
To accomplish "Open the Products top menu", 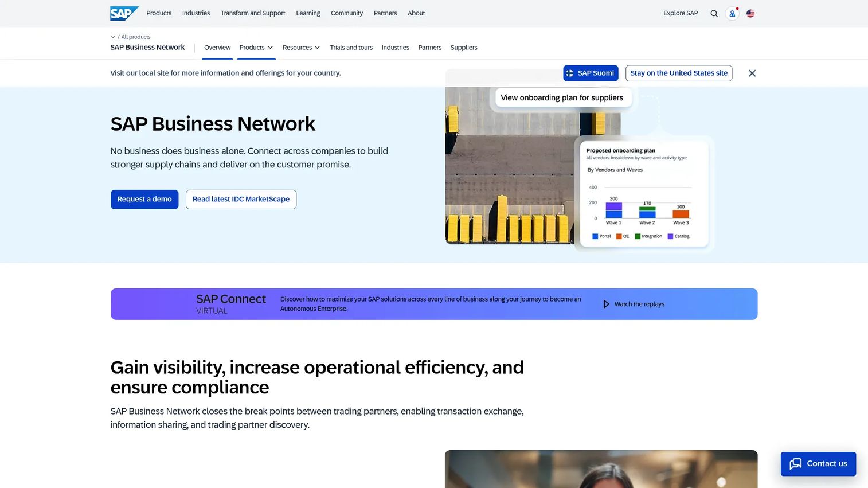I will (x=159, y=13).
